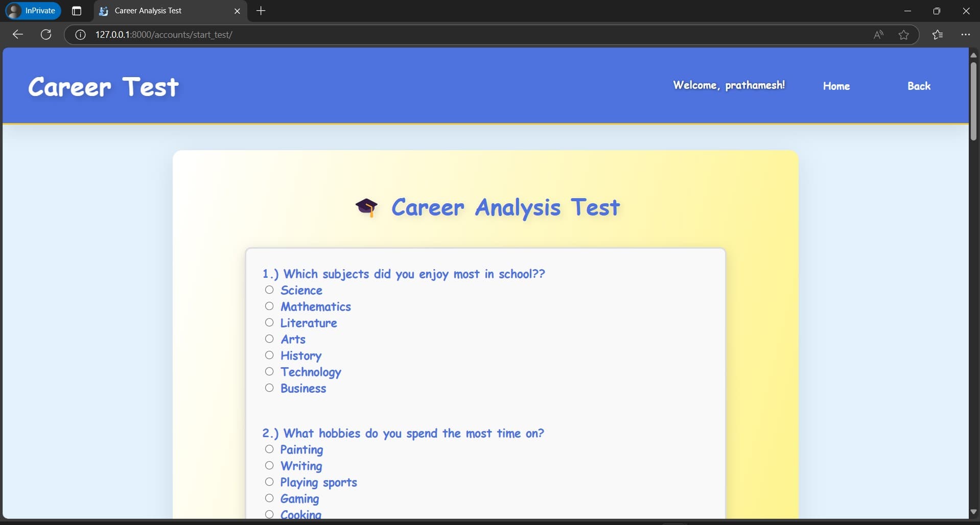Click question 1 text about school subjects
Image resolution: width=980 pixels, height=525 pixels.
tap(404, 274)
